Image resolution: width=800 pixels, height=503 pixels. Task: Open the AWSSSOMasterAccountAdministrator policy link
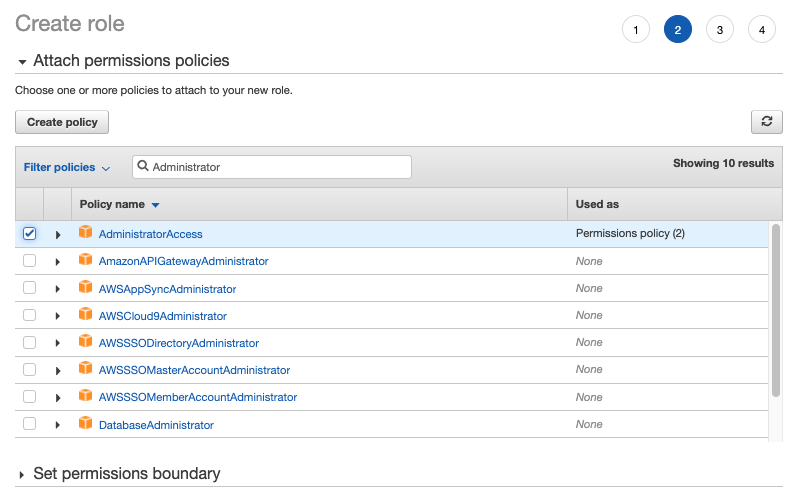click(194, 370)
